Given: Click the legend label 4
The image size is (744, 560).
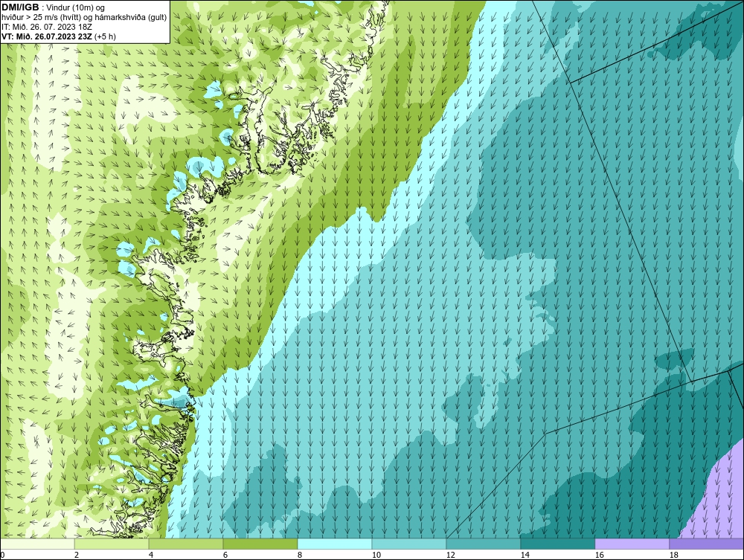Looking at the screenshot, I should click(151, 555).
